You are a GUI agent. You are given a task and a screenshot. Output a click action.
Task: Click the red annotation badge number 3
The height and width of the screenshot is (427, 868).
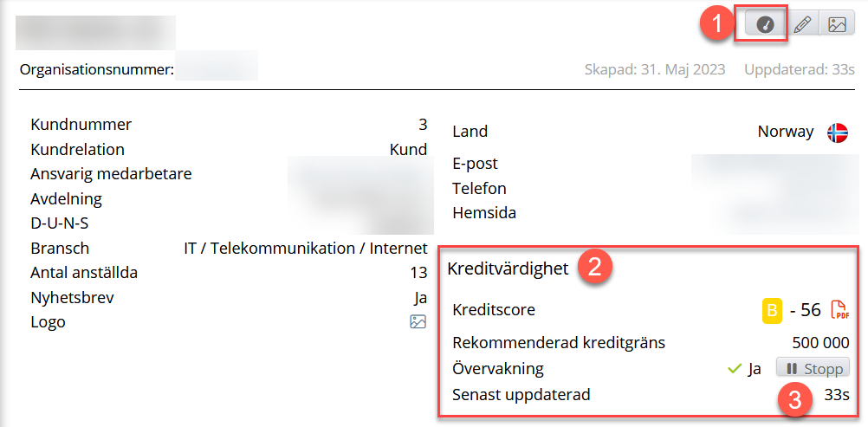[x=794, y=399]
